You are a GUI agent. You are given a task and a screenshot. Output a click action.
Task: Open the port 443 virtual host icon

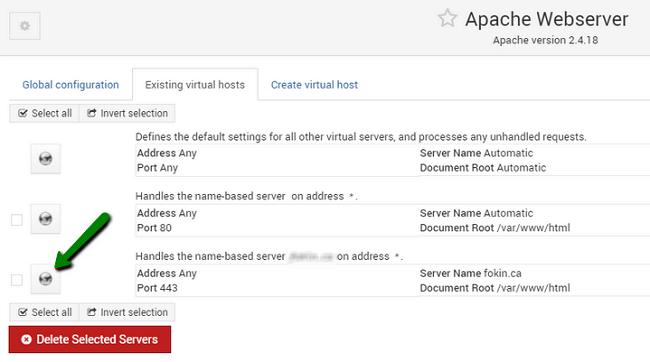tap(46, 279)
